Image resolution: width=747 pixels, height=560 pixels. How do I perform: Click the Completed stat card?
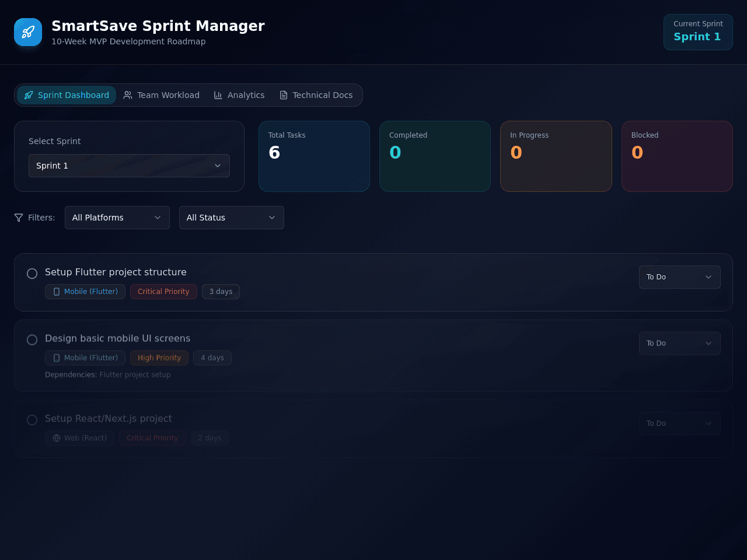[435, 156]
